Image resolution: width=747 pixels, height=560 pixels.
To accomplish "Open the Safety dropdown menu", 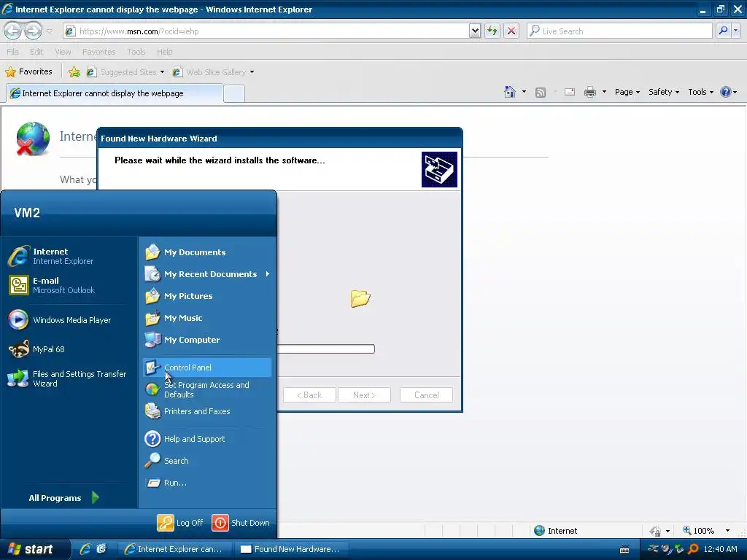I will [664, 92].
